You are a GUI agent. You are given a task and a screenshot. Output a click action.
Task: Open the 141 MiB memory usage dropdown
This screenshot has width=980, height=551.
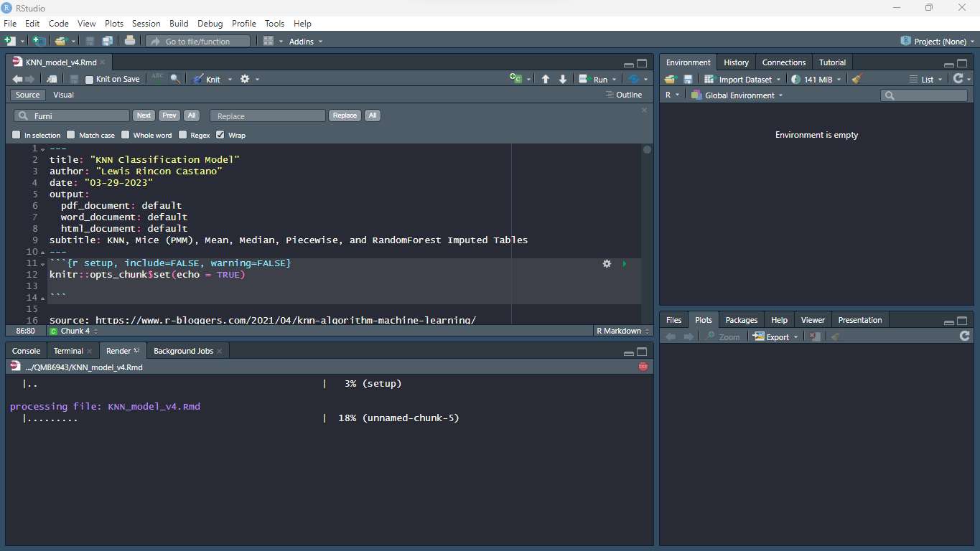click(816, 80)
